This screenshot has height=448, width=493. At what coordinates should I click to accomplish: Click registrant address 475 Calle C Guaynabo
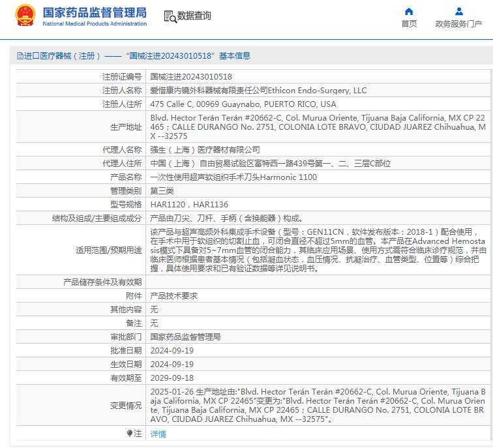[243, 104]
